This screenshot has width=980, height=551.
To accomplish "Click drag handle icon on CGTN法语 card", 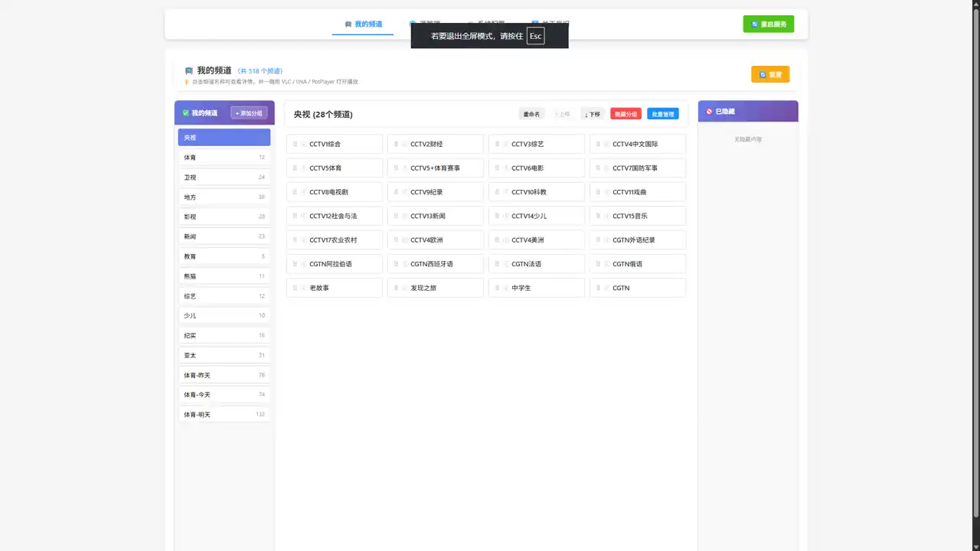I will point(497,264).
